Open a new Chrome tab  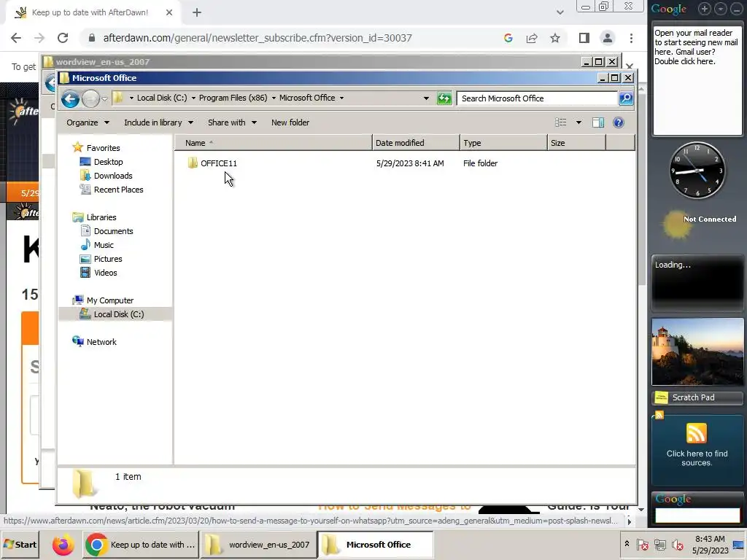[x=197, y=13]
